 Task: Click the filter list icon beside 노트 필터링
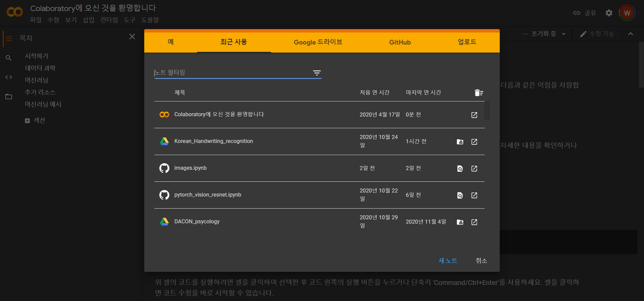[317, 73]
